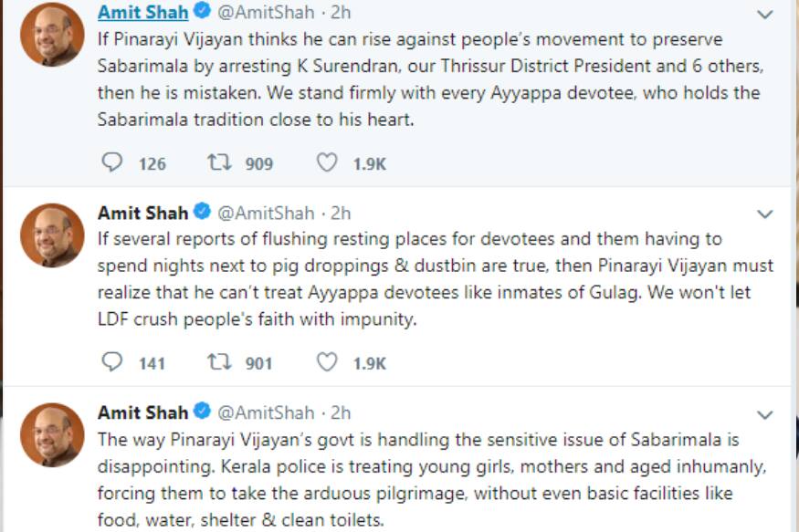Retweet the tweet with 901 retweets
The height and width of the screenshot is (532, 799).
tap(217, 362)
